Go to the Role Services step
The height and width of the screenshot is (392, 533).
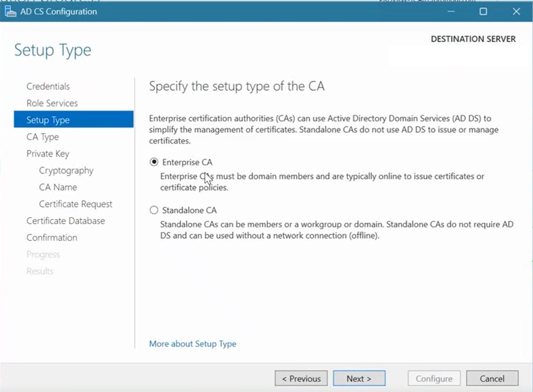(52, 103)
